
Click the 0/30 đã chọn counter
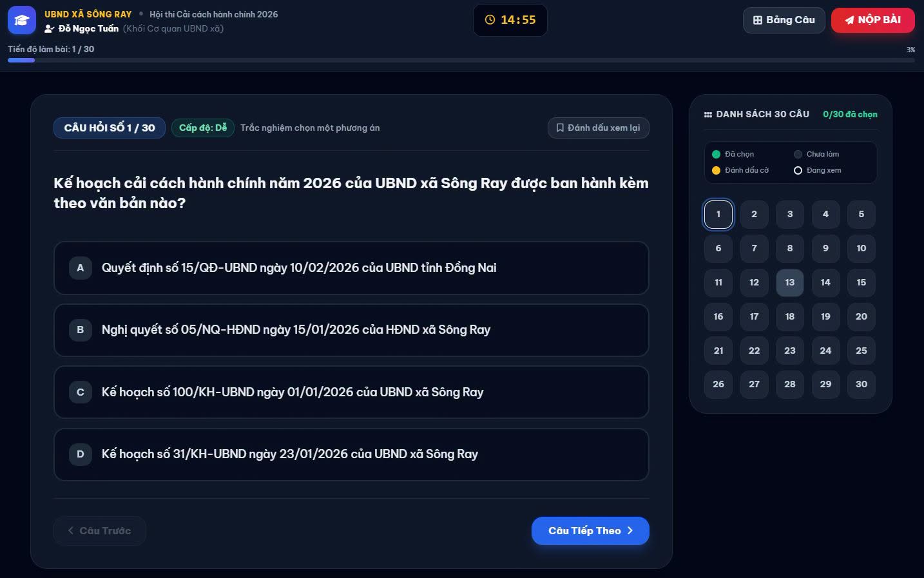click(x=850, y=114)
